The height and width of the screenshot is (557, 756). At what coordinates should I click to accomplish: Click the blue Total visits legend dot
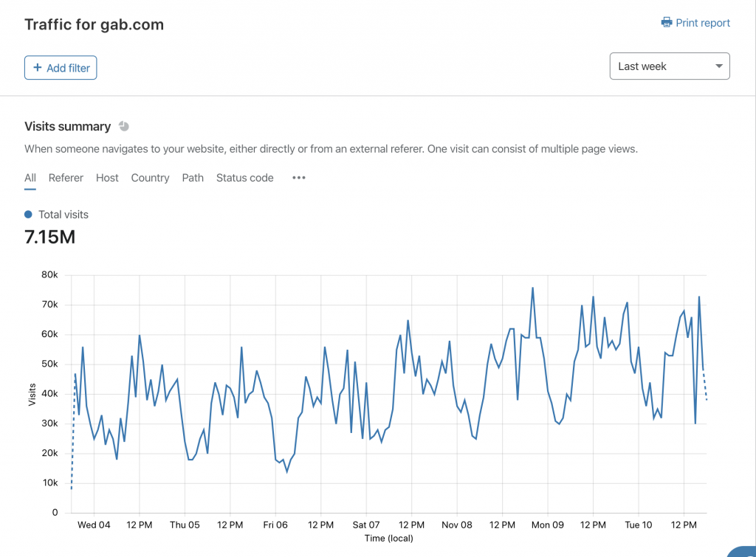coord(28,215)
